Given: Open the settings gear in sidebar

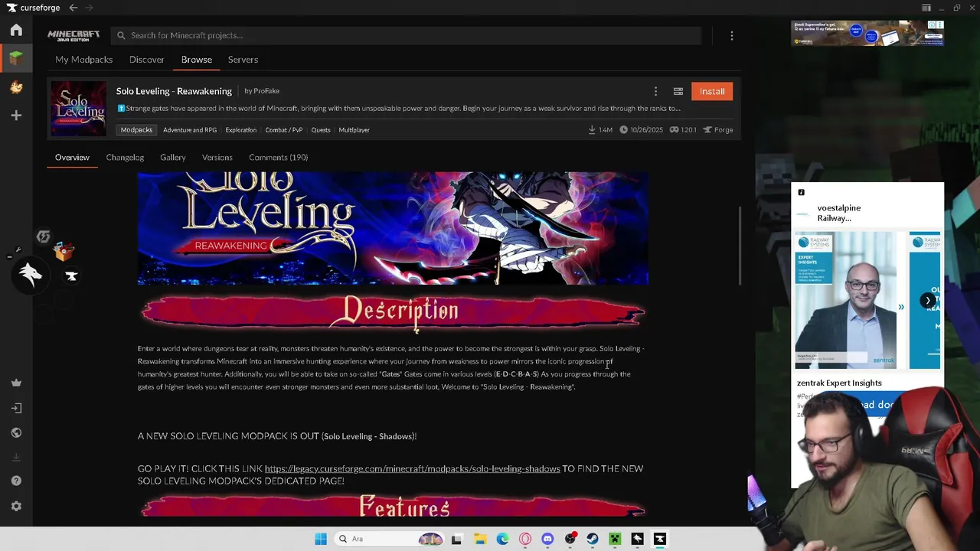Looking at the screenshot, I should click(16, 506).
